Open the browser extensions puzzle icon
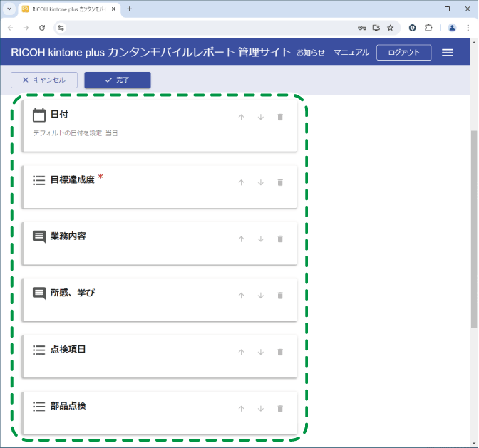479x448 pixels. click(428, 28)
